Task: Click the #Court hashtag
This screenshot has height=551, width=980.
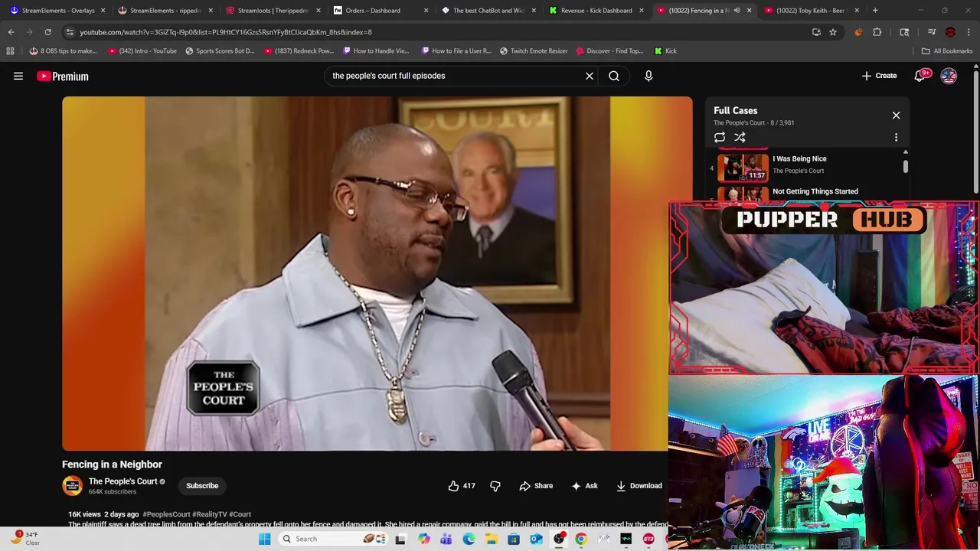Action: click(x=240, y=514)
